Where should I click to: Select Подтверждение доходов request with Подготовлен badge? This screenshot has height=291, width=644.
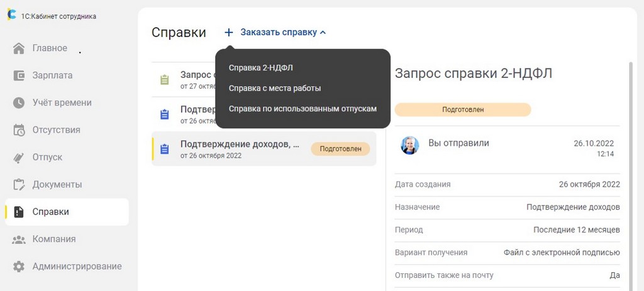click(264, 148)
